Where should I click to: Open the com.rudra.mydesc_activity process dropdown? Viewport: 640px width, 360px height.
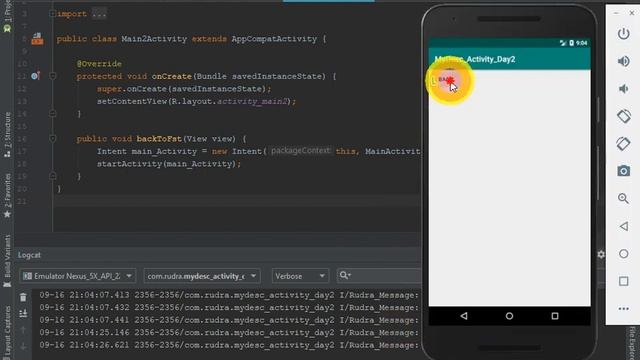[202, 276]
